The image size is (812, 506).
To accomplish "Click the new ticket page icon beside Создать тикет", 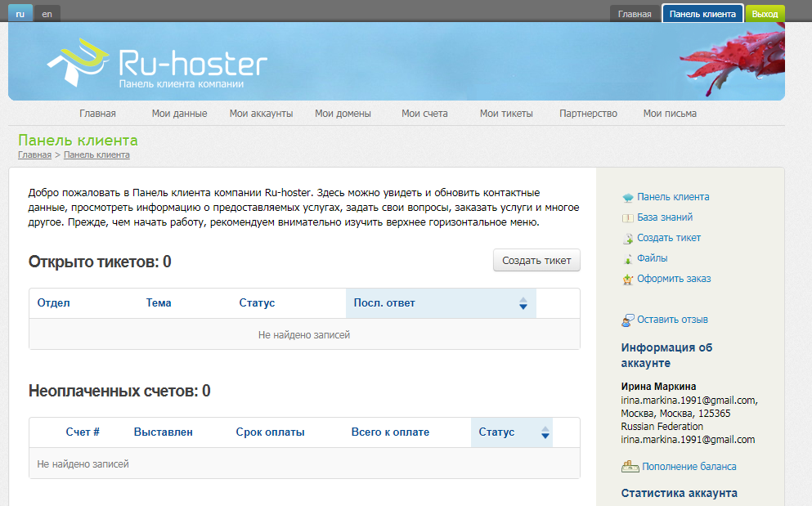I will (626, 238).
